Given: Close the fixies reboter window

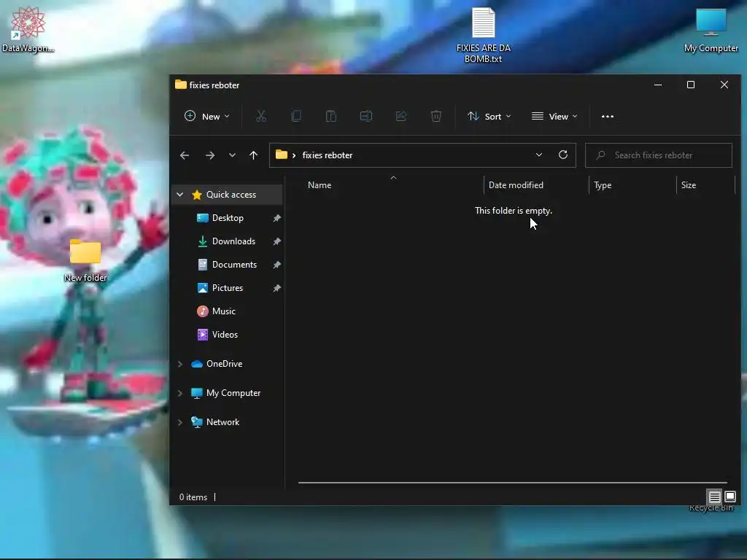Looking at the screenshot, I should click(x=724, y=85).
